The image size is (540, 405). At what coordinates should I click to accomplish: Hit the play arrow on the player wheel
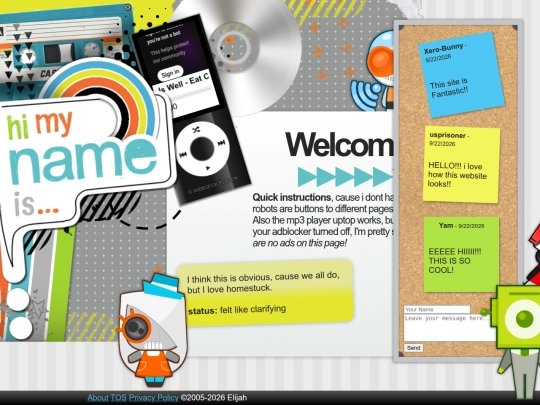tap(208, 168)
